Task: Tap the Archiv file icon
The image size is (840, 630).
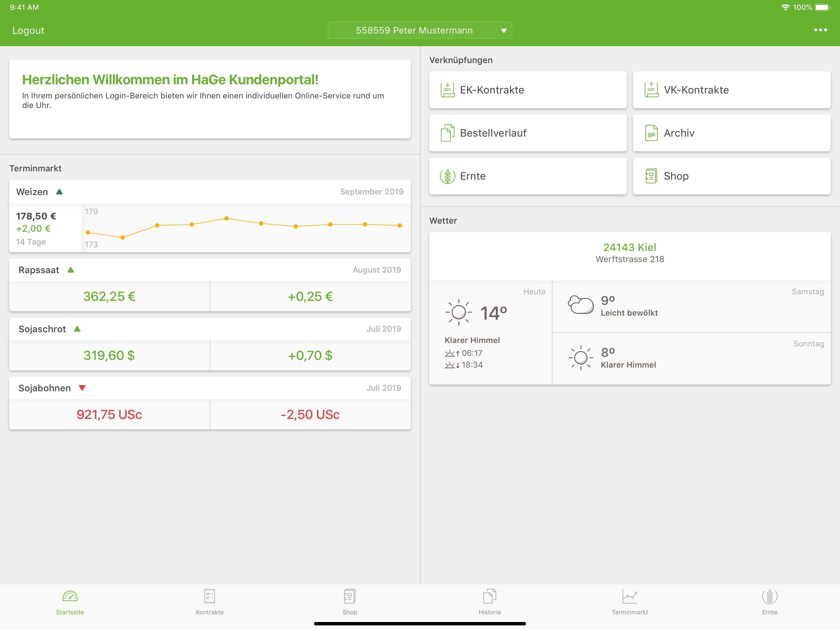Action: click(651, 133)
